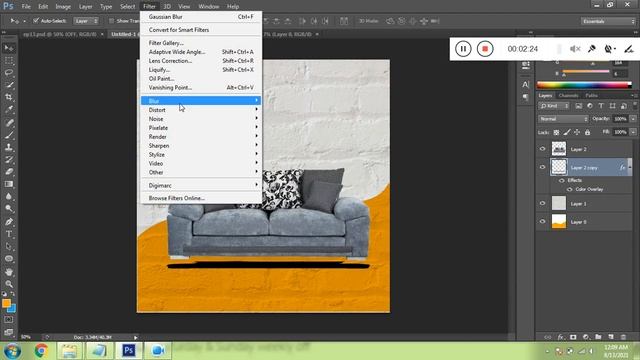Toggle Color Overlay effect visibility

[x=570, y=189]
